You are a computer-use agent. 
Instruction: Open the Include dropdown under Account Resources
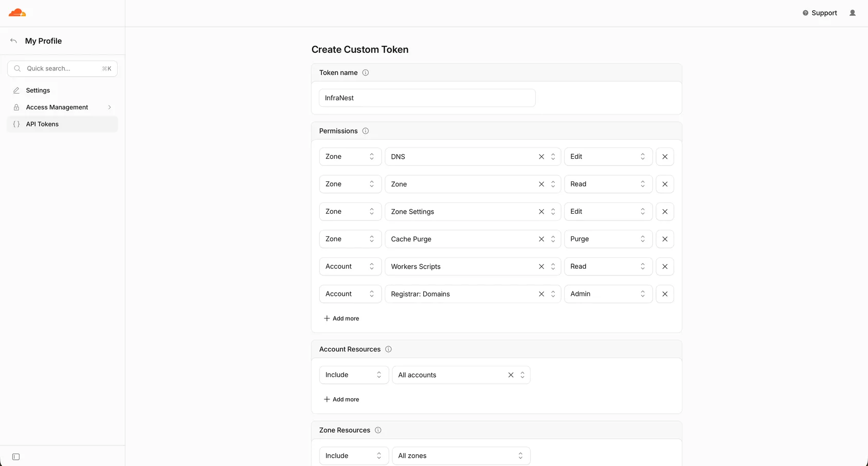click(x=354, y=375)
